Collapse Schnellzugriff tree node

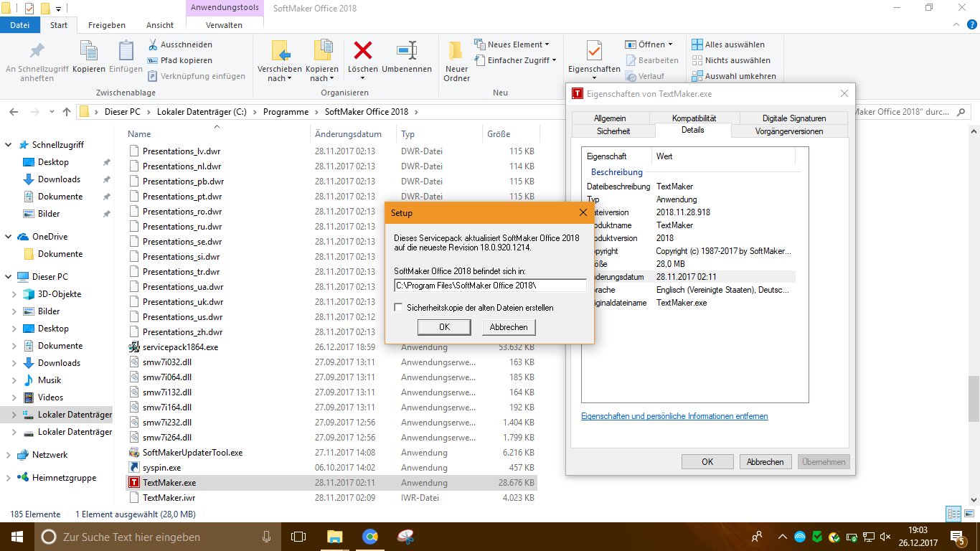(8, 145)
